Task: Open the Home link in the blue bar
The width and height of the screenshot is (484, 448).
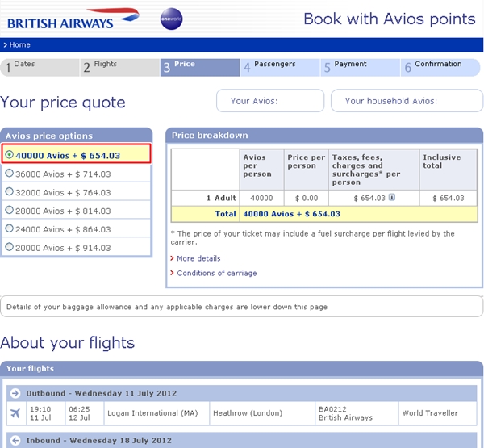Action: click(19, 45)
